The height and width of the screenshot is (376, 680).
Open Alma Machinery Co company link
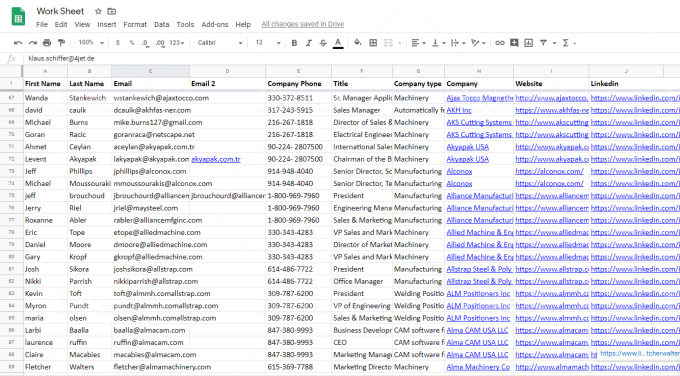pos(478,367)
